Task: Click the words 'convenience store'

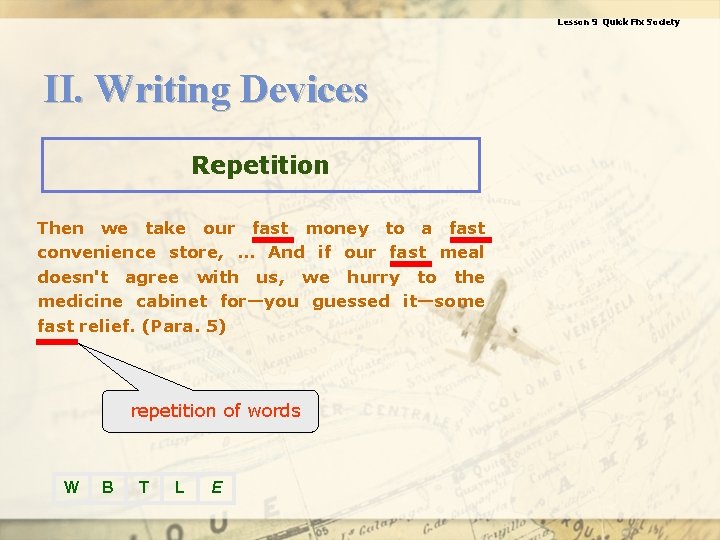Action: point(130,253)
